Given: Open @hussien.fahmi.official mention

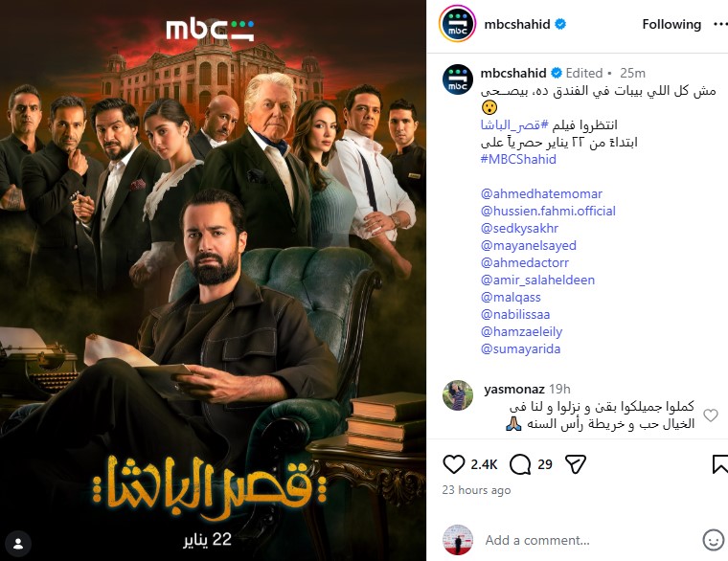Looking at the screenshot, I should pos(548,211).
